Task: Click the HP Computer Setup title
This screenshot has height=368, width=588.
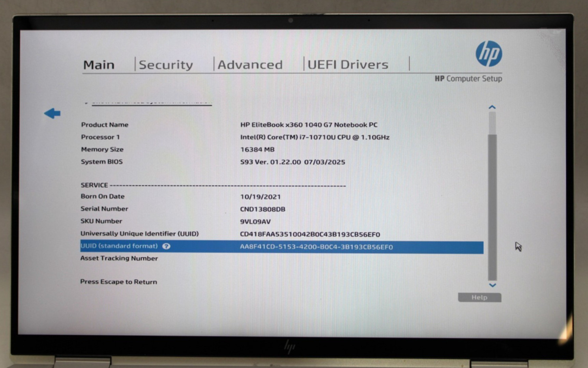Action: (468, 78)
